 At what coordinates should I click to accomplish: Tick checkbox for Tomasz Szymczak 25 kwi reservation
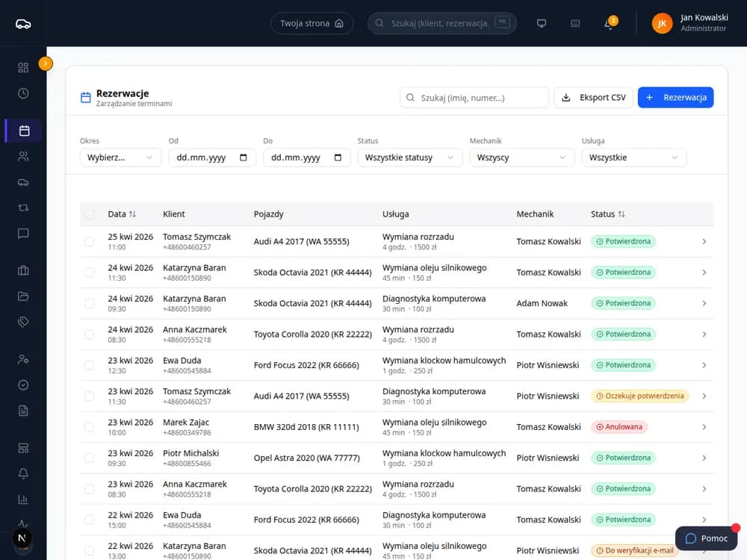point(89,241)
